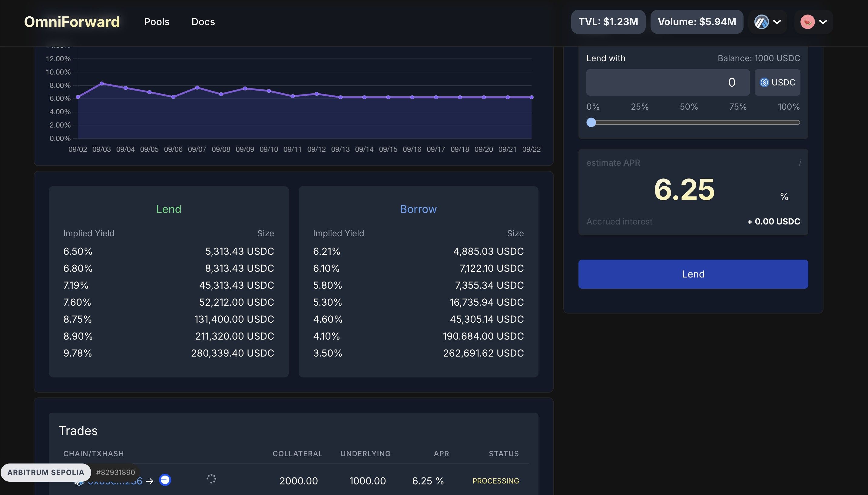Image resolution: width=868 pixels, height=495 pixels.
Task: Open the Arbitrum network selector dropdown
Action: pos(768,22)
